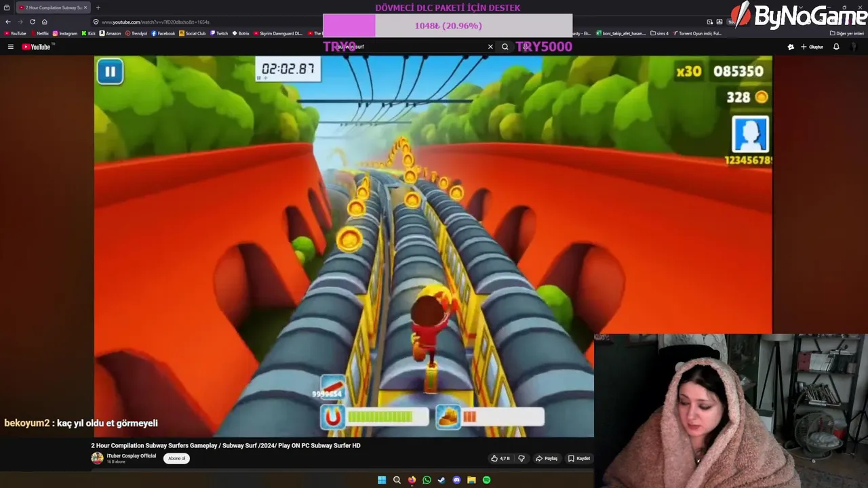The width and height of the screenshot is (868, 488).
Task: Clear the YouTube search box text
Action: click(490, 47)
